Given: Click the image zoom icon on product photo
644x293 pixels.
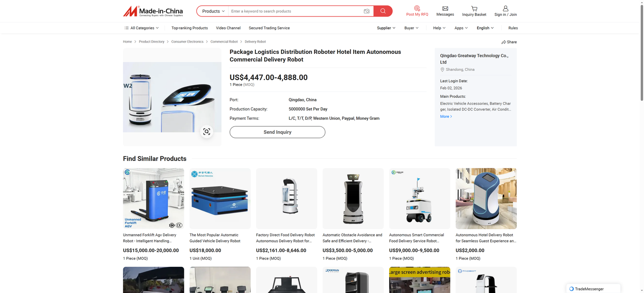Looking at the screenshot, I should pos(206,131).
